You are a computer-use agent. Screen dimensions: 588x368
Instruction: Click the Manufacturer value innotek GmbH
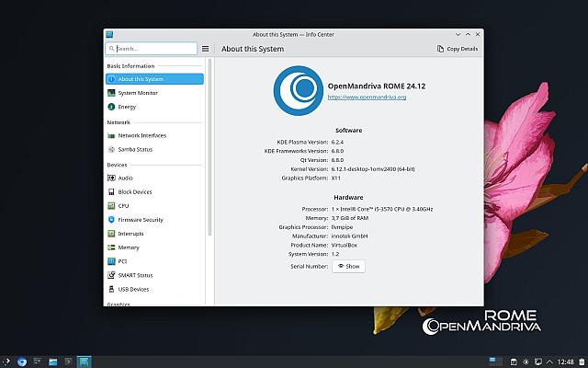[x=349, y=236]
